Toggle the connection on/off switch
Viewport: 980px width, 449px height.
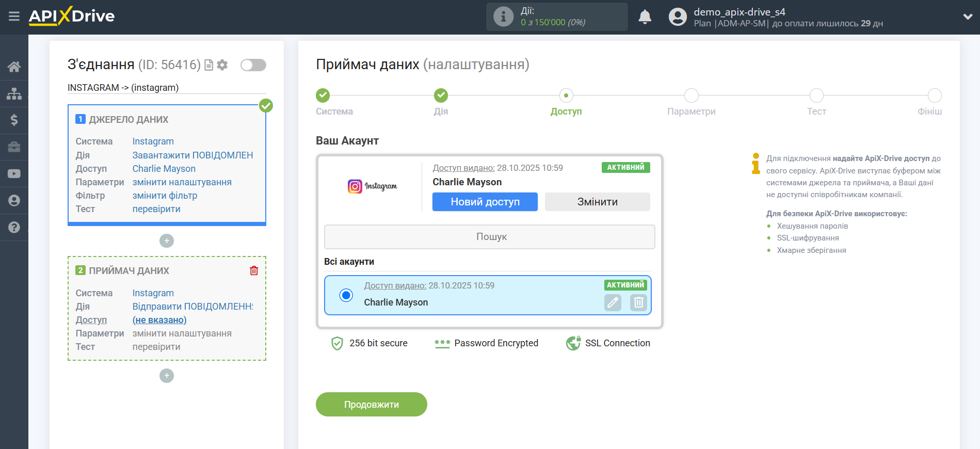tap(253, 65)
